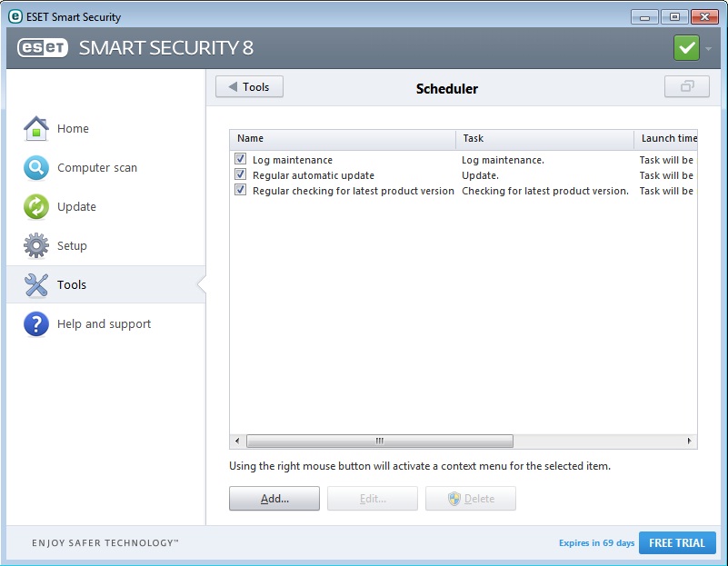Go back to Tools
Image resolution: width=728 pixels, height=566 pixels.
click(249, 86)
